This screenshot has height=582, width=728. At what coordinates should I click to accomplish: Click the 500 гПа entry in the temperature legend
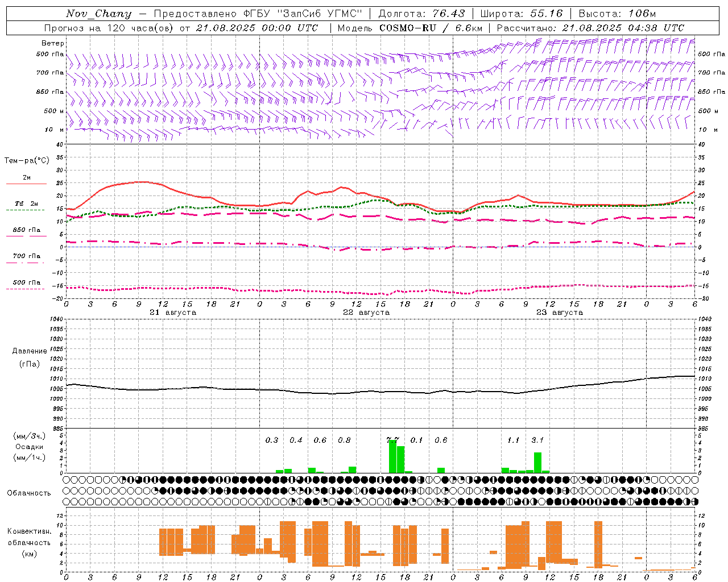point(26,282)
